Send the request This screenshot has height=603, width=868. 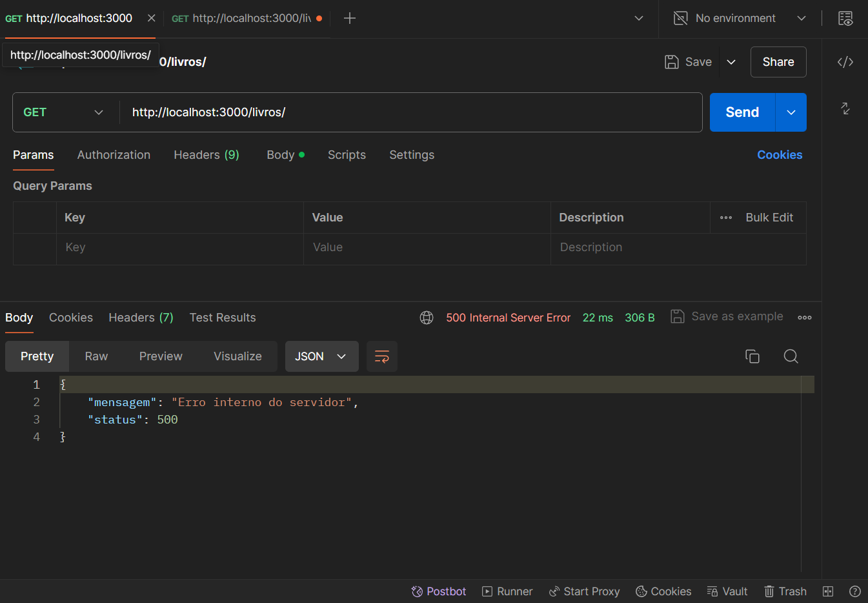(x=742, y=112)
